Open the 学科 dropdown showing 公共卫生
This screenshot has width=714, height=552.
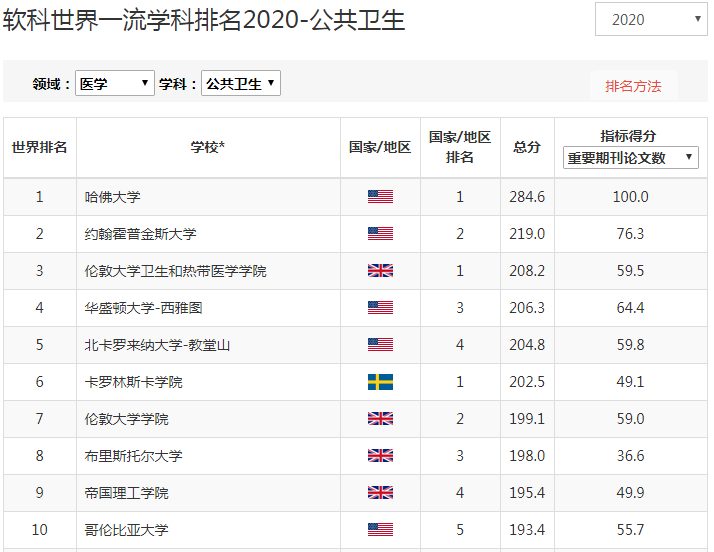(x=240, y=83)
